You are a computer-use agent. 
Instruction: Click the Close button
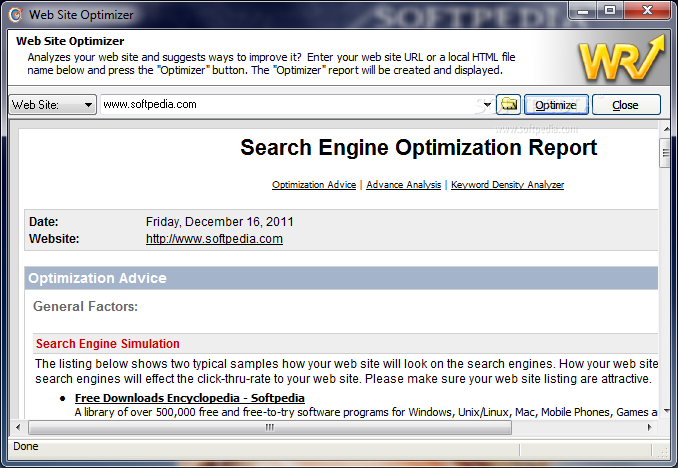pyautogui.click(x=626, y=105)
